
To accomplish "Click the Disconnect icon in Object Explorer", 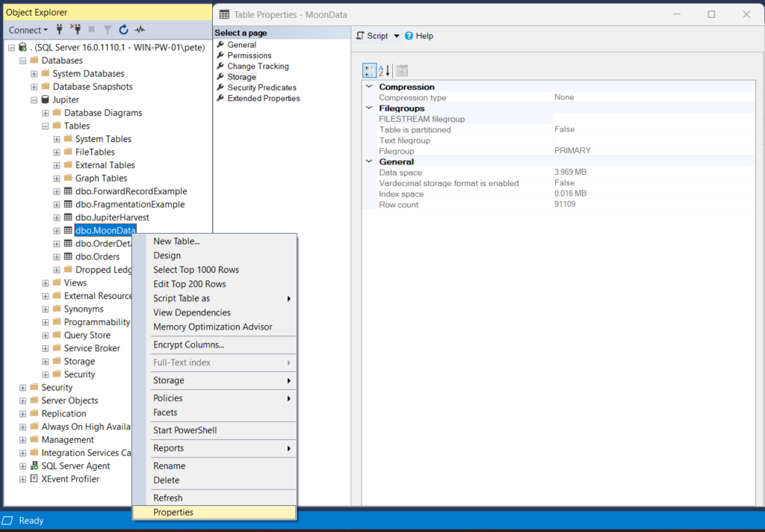I will point(77,30).
